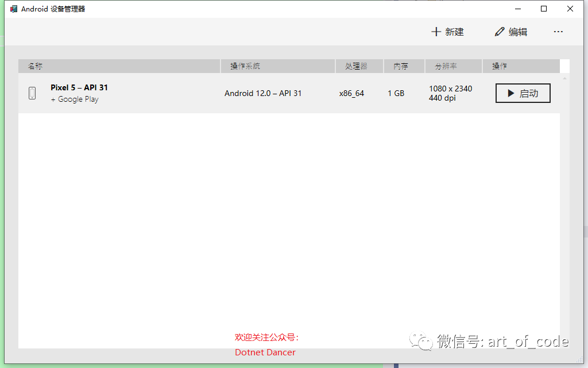
Task: Minimize the Android Device Manager window
Action: point(518,9)
